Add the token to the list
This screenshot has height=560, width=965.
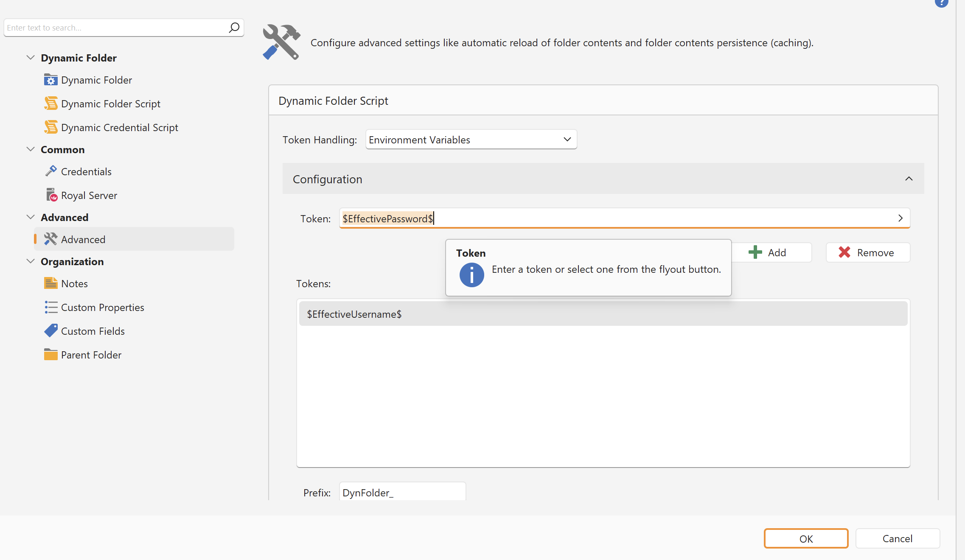(771, 252)
